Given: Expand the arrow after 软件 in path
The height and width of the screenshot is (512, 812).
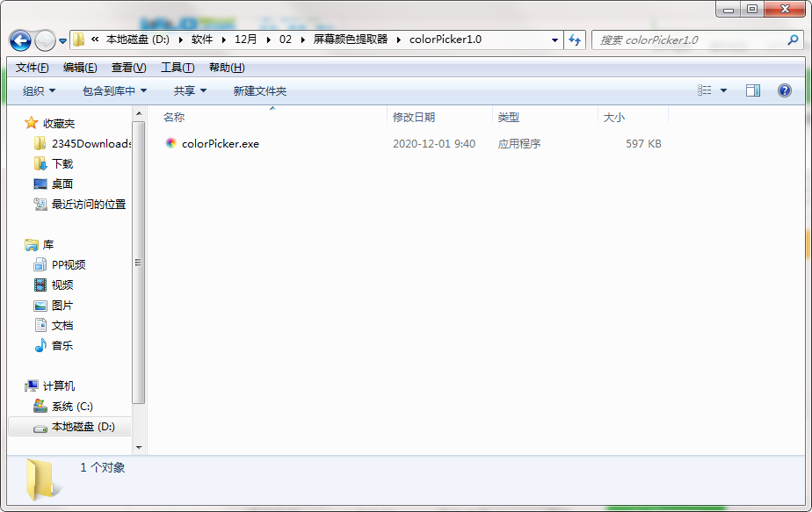Looking at the screenshot, I should pos(224,40).
